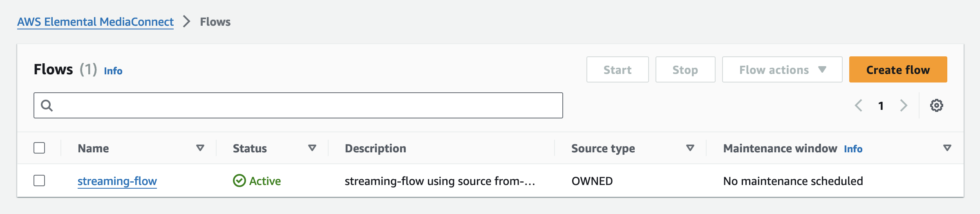Screen dimensions: 980x214
Task: Sort by Status column arrow
Action: [312, 148]
